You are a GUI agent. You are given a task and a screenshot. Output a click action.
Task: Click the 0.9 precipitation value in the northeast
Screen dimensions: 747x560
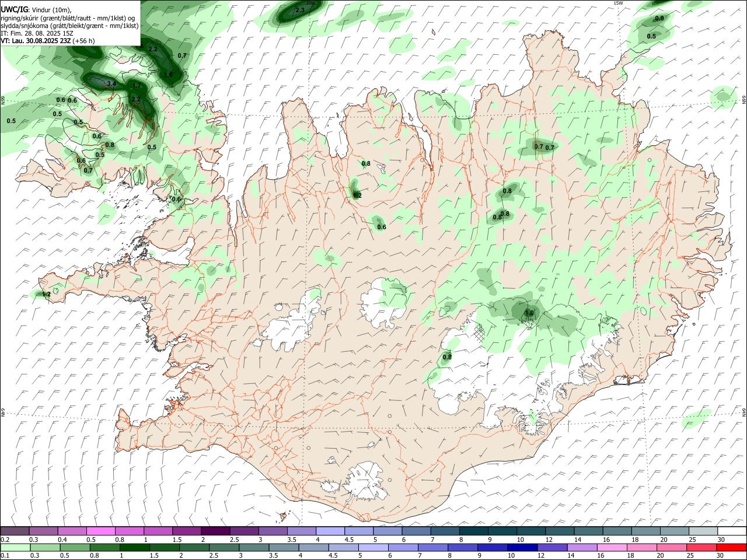tap(659, 18)
